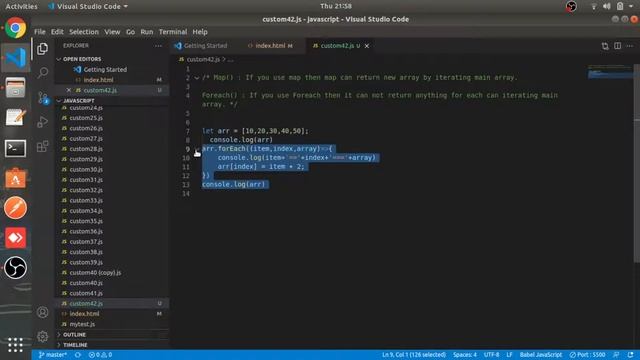Open the Run menu
This screenshot has height=360, width=640.
[147, 32]
